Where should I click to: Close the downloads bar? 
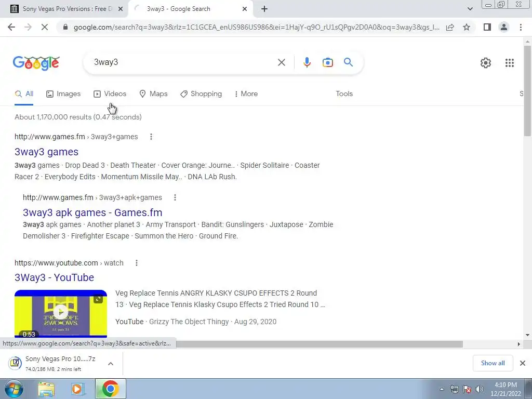[x=523, y=363]
